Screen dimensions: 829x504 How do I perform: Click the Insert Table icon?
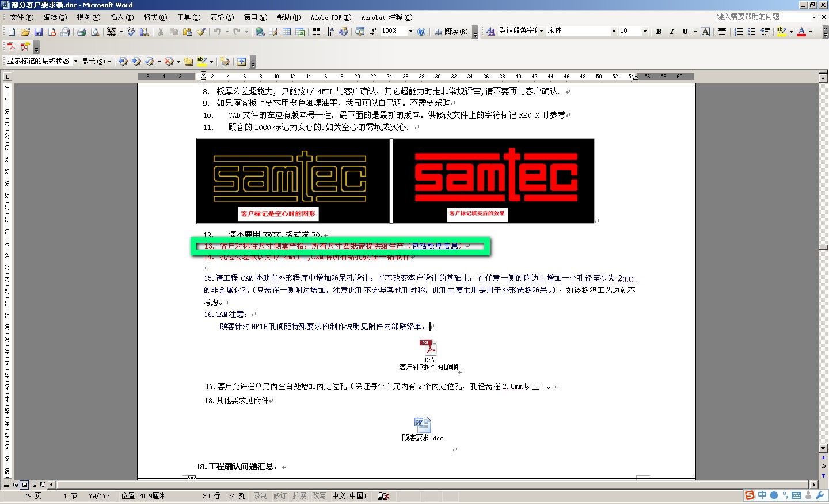287,32
